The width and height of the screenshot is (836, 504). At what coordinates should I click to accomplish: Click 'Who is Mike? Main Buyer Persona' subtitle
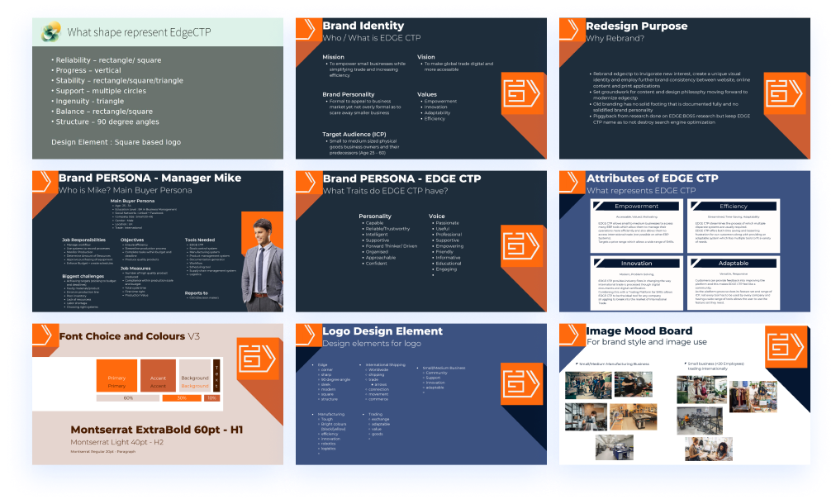[126, 190]
